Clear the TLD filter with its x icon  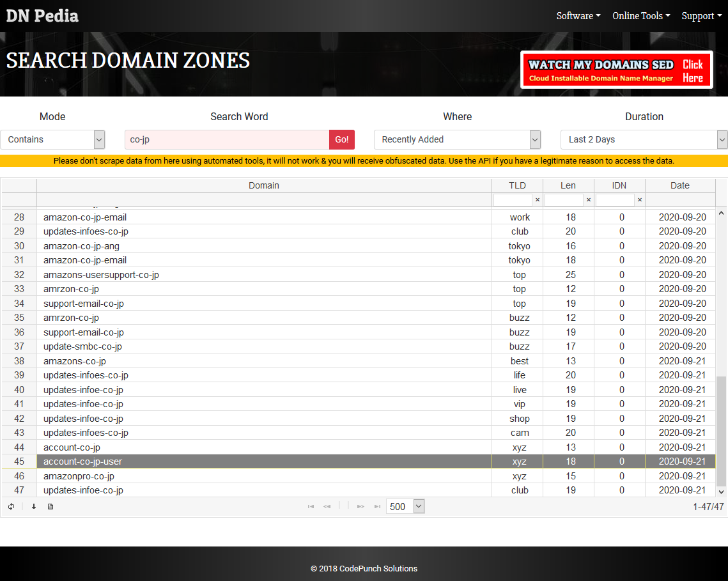pos(537,200)
